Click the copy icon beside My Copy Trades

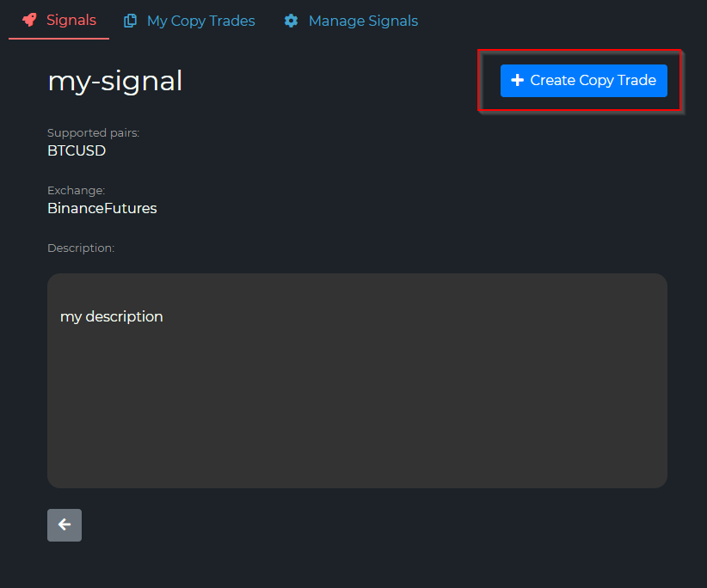[x=131, y=21]
